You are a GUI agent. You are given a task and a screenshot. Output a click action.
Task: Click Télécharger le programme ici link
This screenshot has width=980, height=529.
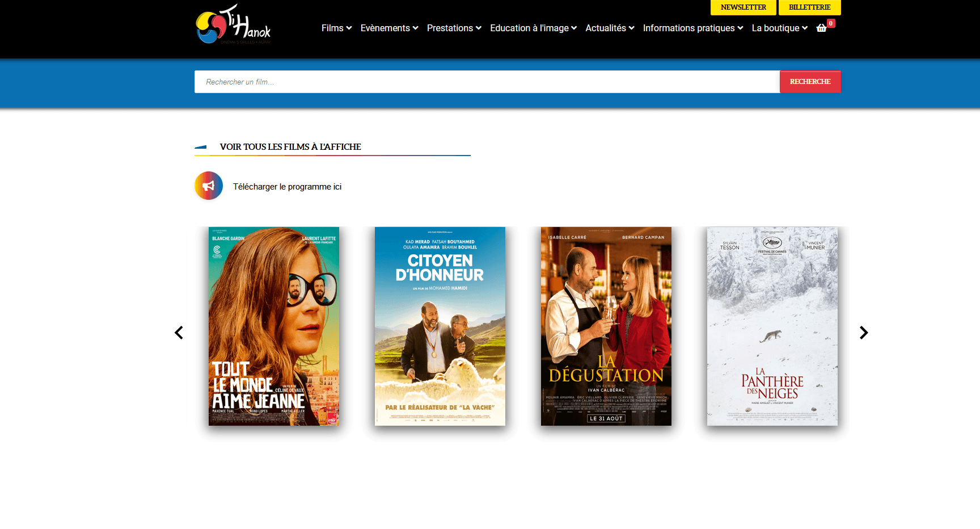[x=287, y=187]
